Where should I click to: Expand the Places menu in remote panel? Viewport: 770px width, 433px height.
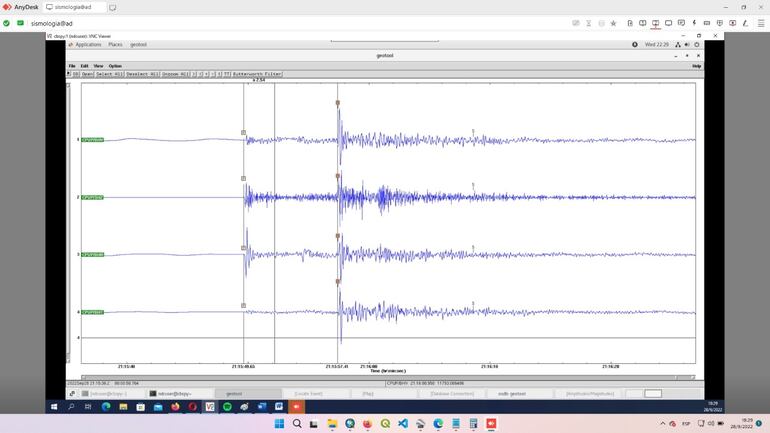point(115,44)
